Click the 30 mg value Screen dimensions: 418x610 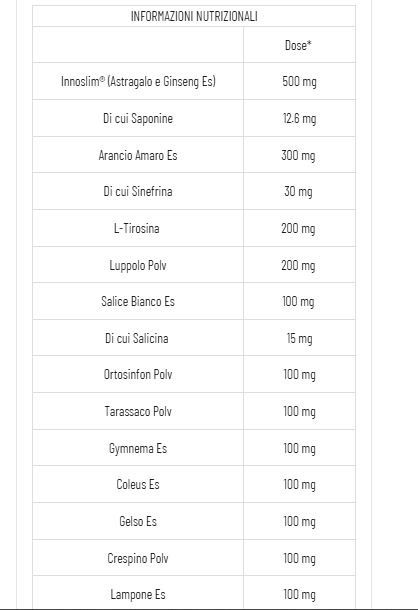298,191
